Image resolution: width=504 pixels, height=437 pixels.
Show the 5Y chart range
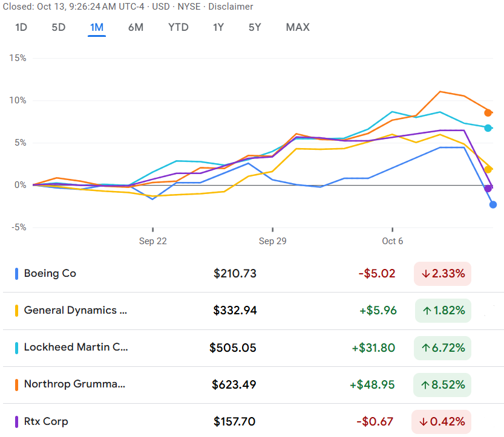point(255,27)
